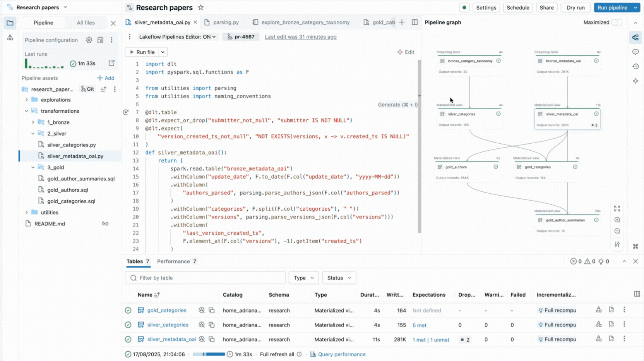The height and width of the screenshot is (361, 644).
Task: Open the comments icon in right sidebar
Action: click(x=635, y=52)
